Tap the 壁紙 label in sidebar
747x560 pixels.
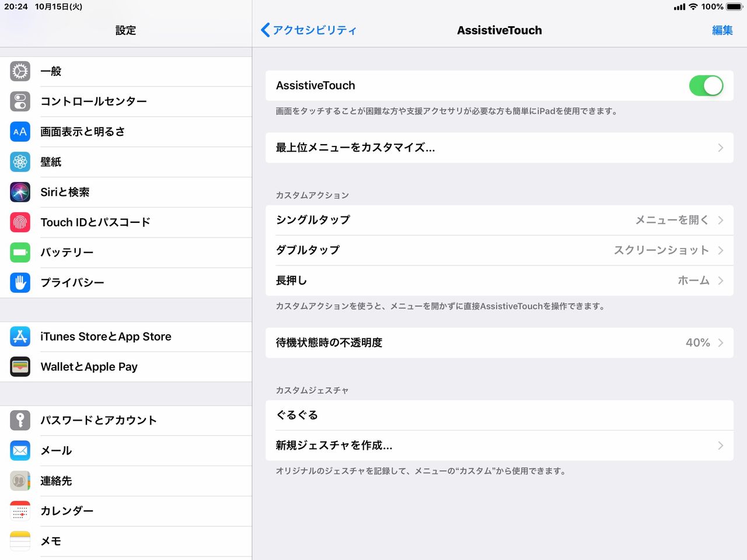click(51, 162)
